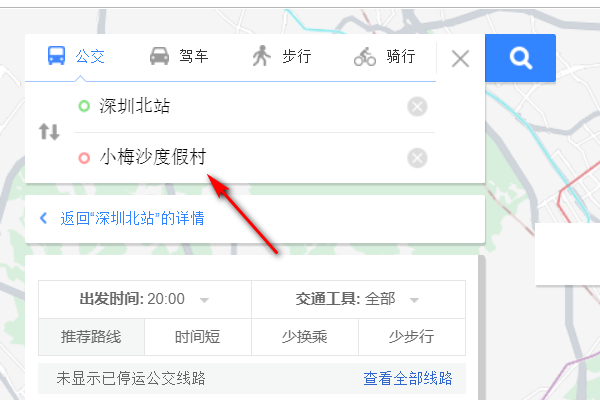Click the results panel vertical scrollbar
The width and height of the screenshot is (600, 400).
481,328
